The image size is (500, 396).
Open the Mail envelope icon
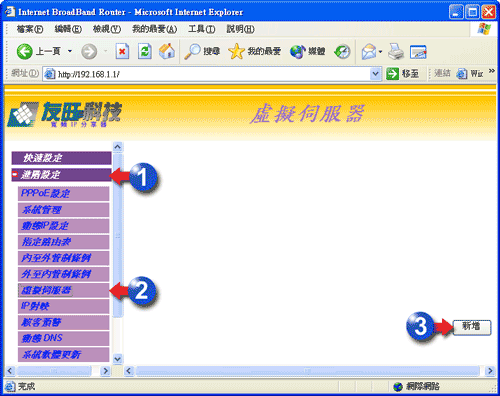(x=369, y=52)
